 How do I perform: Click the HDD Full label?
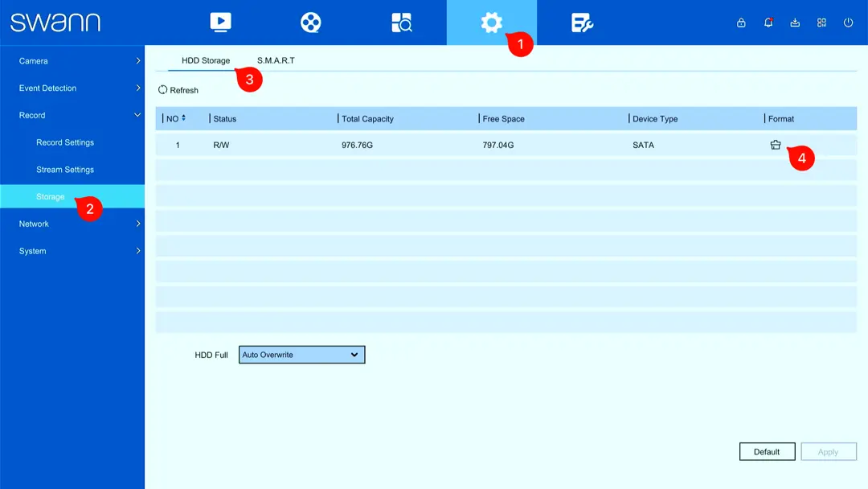(x=211, y=355)
